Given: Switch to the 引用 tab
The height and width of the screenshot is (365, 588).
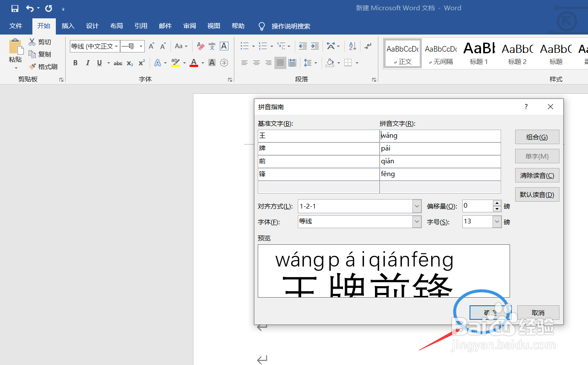Looking at the screenshot, I should coord(141,26).
